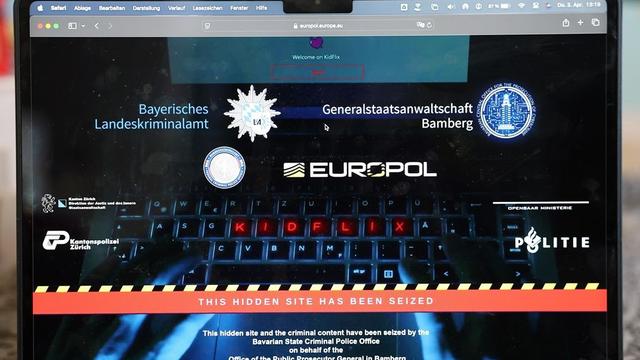Open a new tab with plus icon

pyautogui.click(x=580, y=23)
